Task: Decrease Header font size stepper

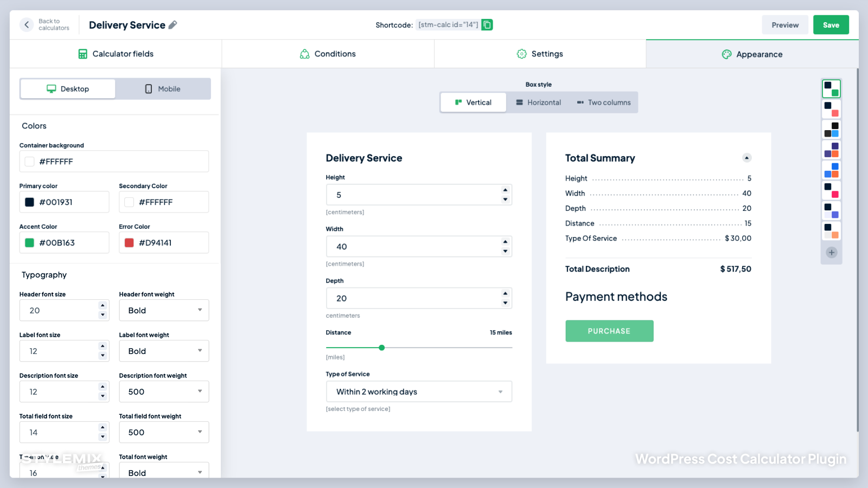Action: click(103, 315)
